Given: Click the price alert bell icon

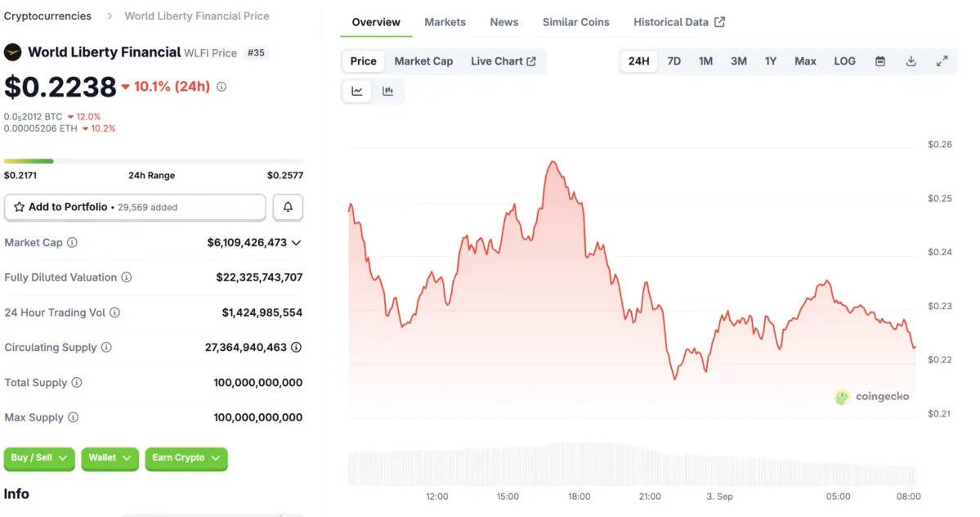Looking at the screenshot, I should point(288,208).
